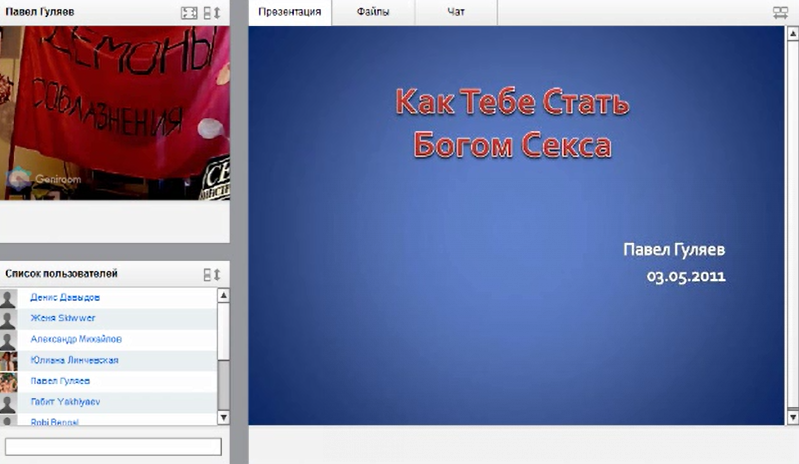Select the Презентация tab
Image resolution: width=799 pixels, height=464 pixels.
(x=289, y=12)
